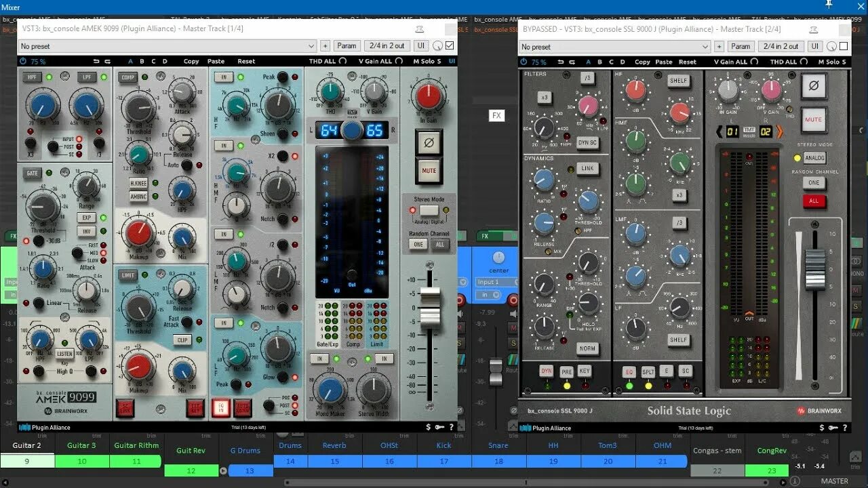868x488 pixels.
Task: Click the redo arrow in AMEK toolbar
Action: pyautogui.click(x=106, y=62)
